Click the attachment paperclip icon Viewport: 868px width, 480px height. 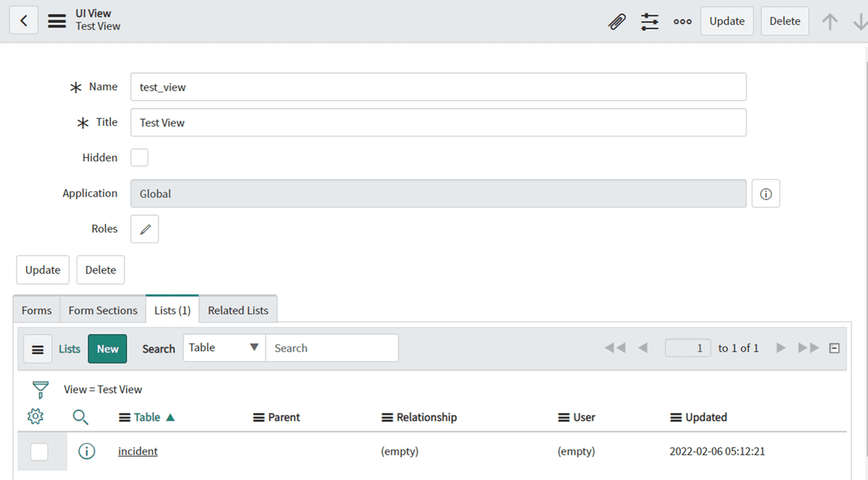(x=616, y=21)
